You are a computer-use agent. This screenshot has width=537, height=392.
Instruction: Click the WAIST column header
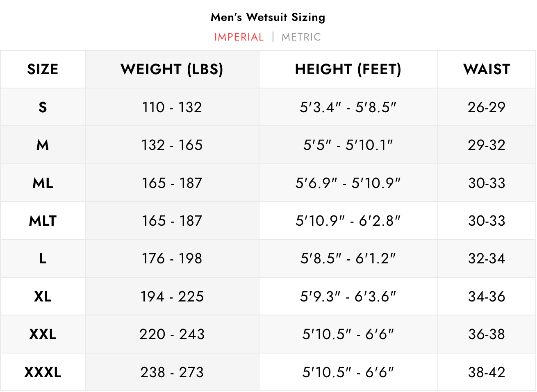tap(487, 69)
